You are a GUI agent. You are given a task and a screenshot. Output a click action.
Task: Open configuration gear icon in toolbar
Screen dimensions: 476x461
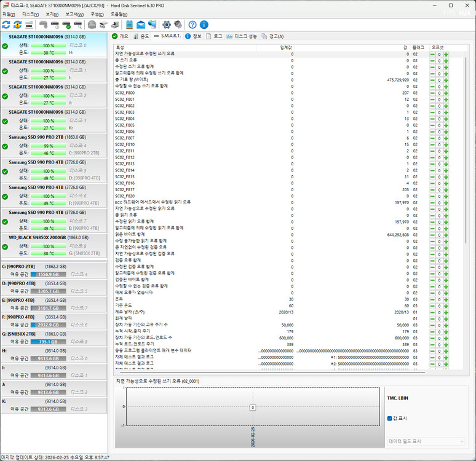166,25
